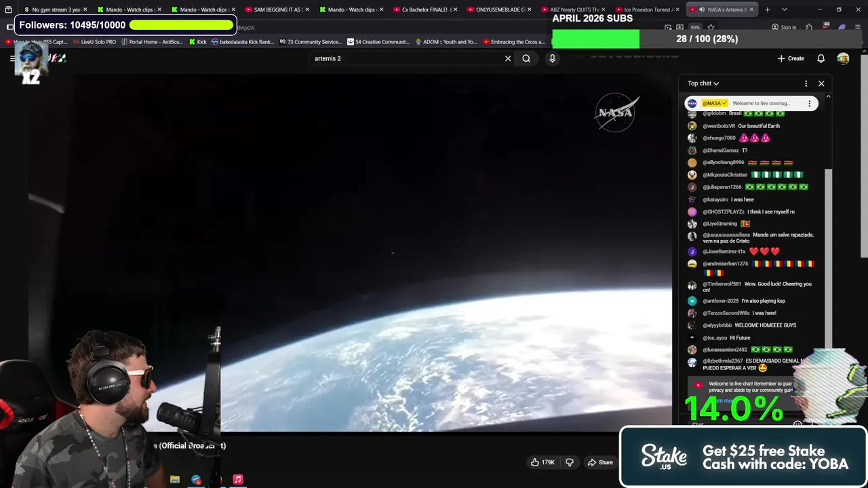Screen dimensions: 868x488
Task: Open the live chat three-dot options
Action: 806,83
